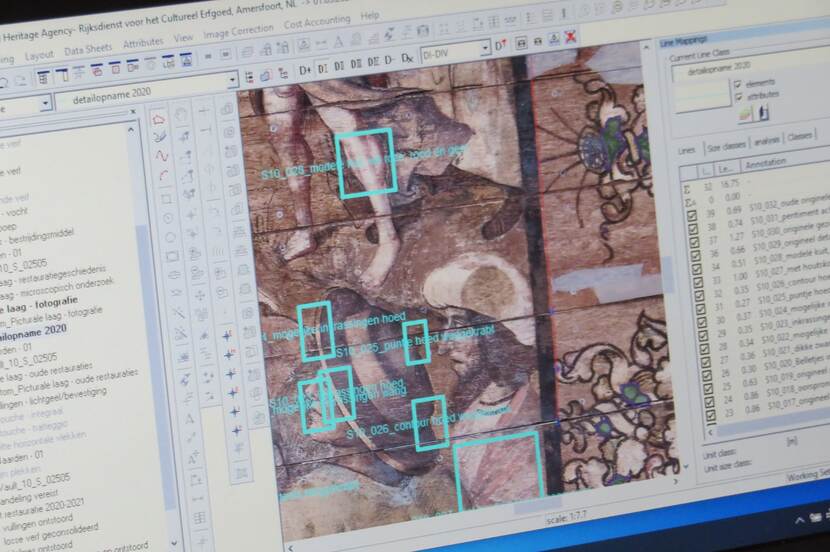This screenshot has width=830, height=552.
Task: Open the Layout menu
Action: [39, 55]
